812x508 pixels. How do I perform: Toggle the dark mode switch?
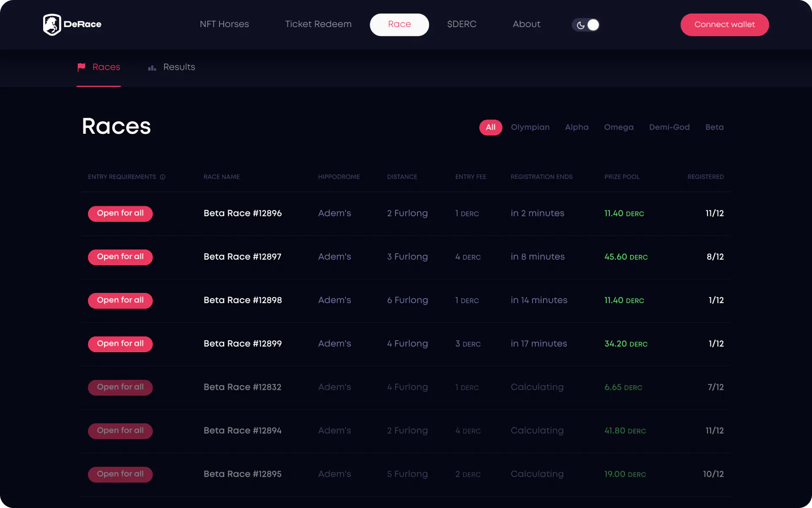pyautogui.click(x=586, y=25)
